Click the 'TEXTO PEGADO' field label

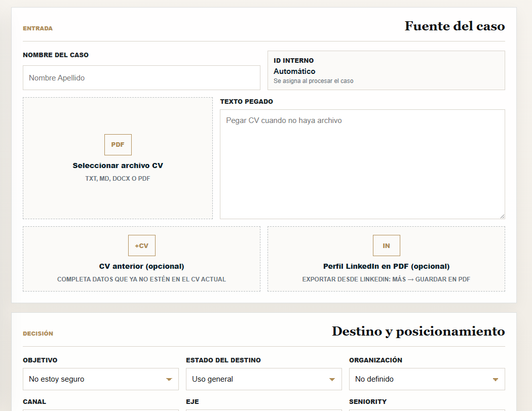[x=246, y=102]
